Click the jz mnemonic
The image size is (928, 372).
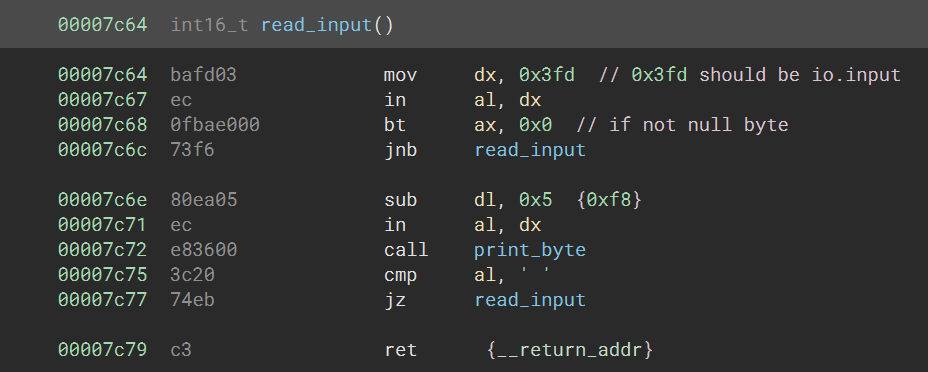[x=395, y=300]
